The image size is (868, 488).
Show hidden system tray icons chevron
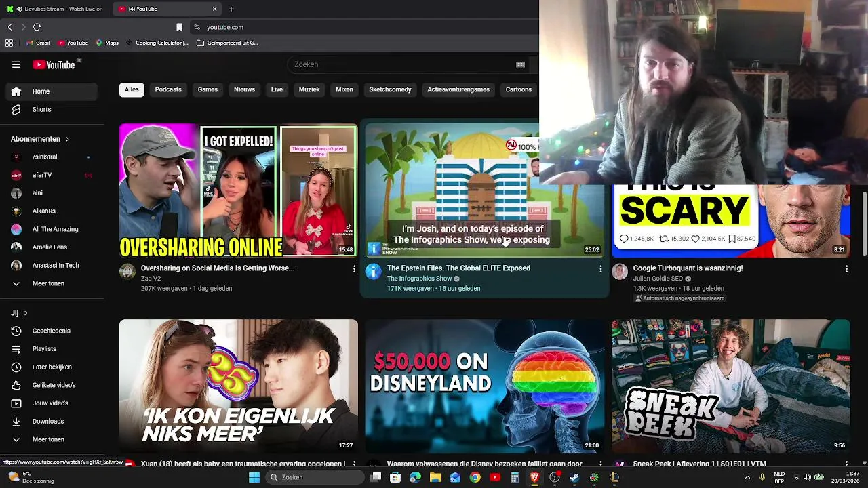coord(748,477)
